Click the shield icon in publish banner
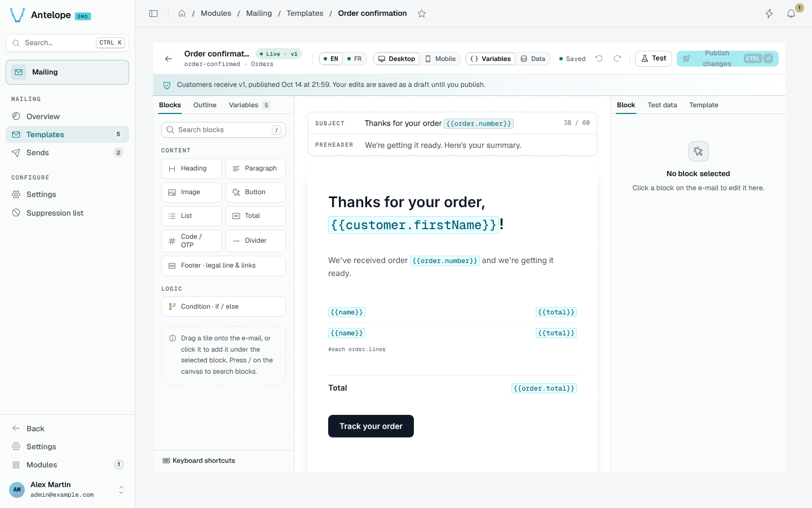Screen dimensions: 812x508 click(167, 85)
